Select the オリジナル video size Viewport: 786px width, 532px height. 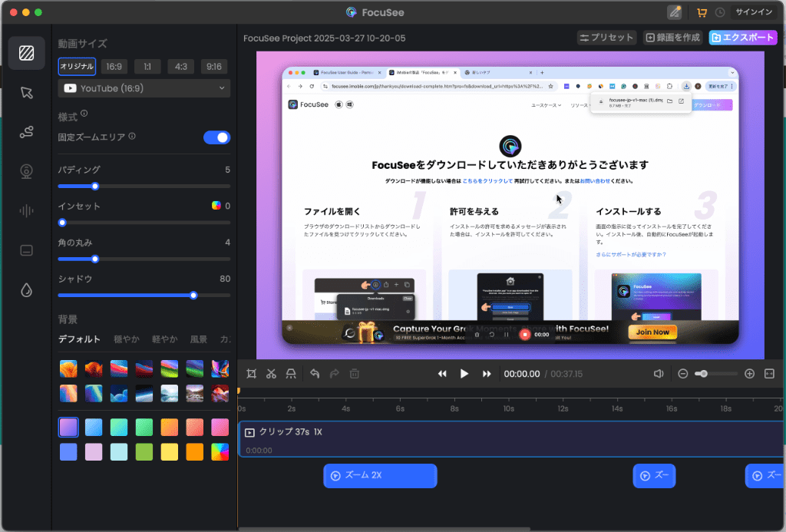pyautogui.click(x=77, y=66)
